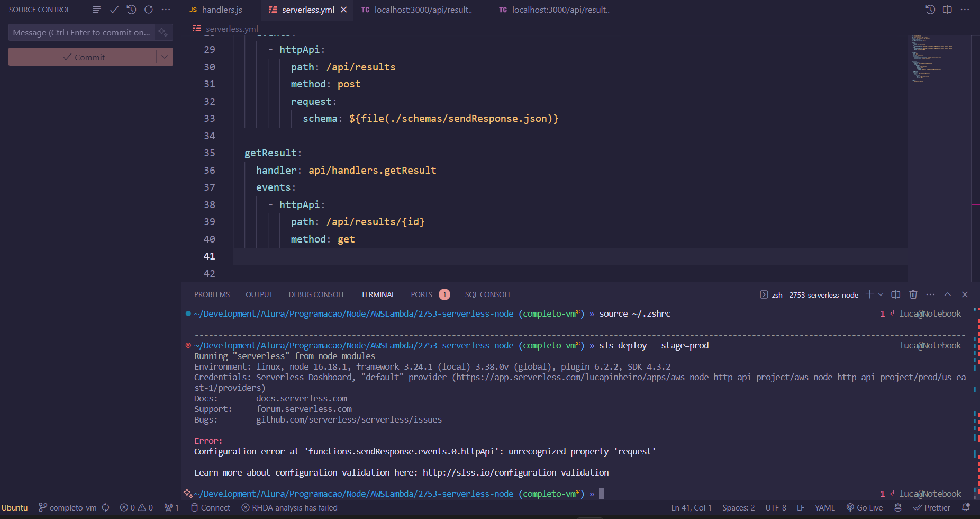Kill terminal with trash icon
The width and height of the screenshot is (980, 519).
[x=913, y=294]
